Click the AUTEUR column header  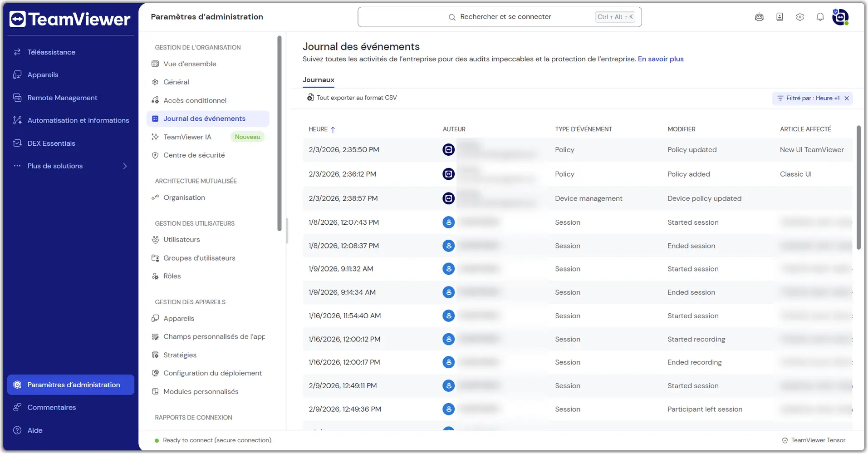454,129
